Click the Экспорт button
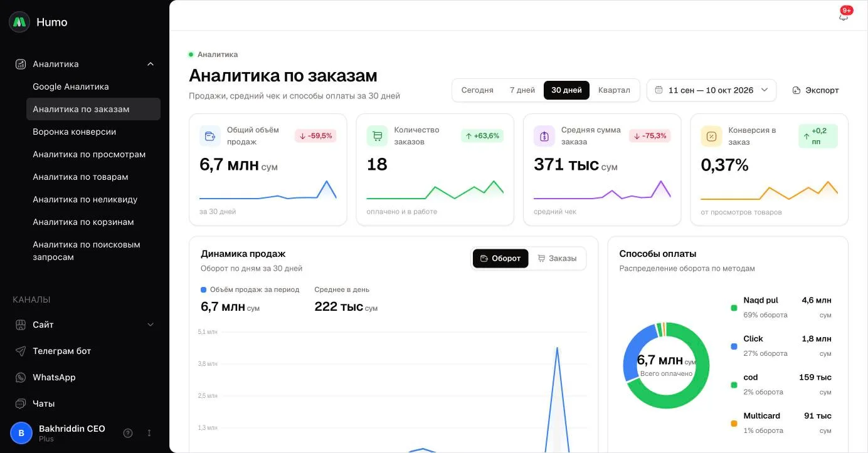Viewport: 868px width, 453px height. (815, 90)
